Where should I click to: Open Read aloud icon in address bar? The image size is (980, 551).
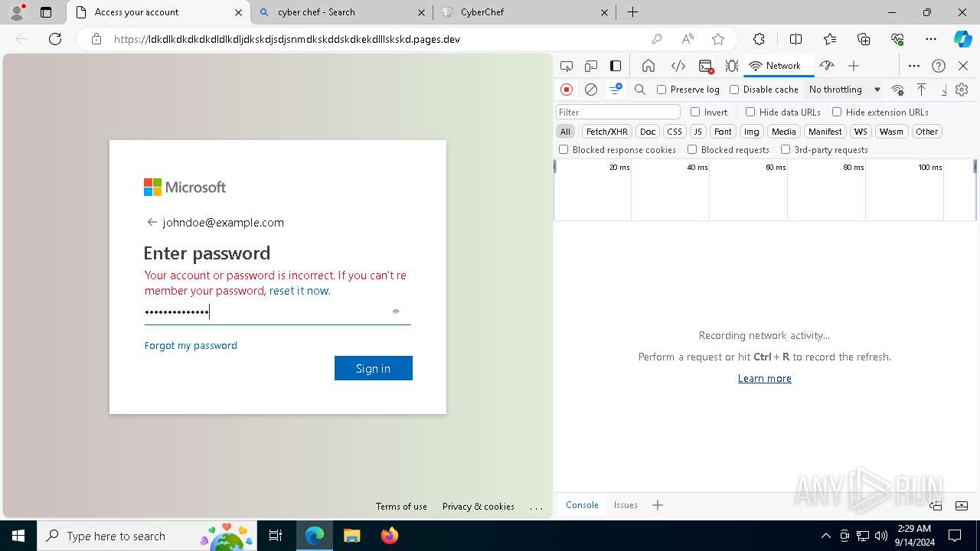pos(688,39)
